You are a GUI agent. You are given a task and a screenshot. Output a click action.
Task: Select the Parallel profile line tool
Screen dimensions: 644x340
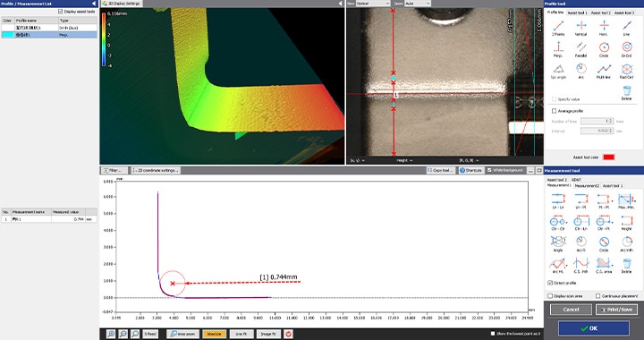click(580, 49)
